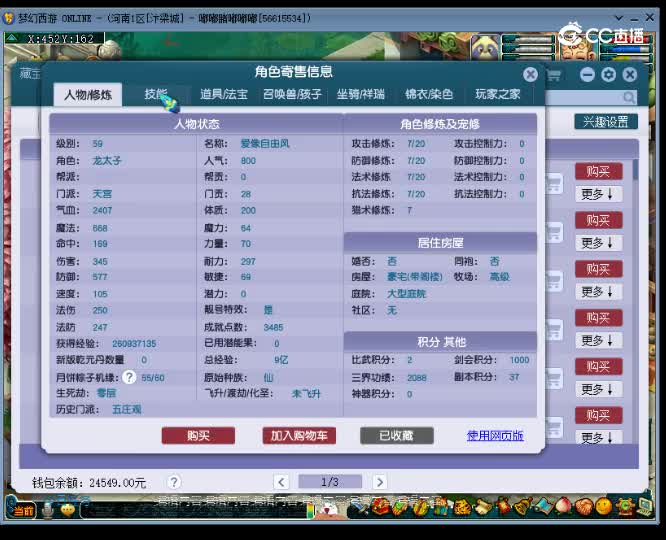Click the orange shell fan icon in toolbar

[x=584, y=506]
